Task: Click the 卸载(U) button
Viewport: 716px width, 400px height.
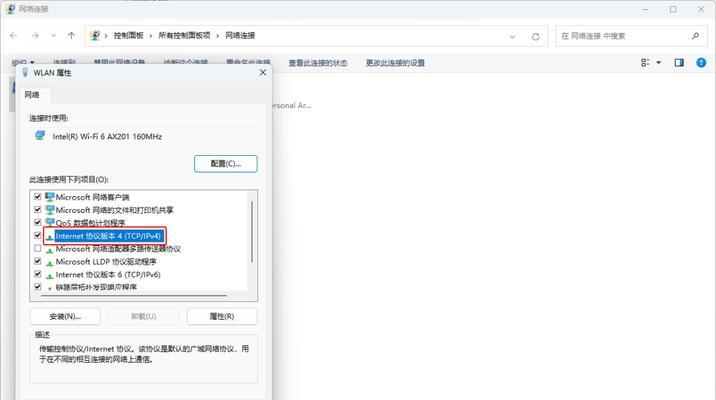Action: coord(143,316)
